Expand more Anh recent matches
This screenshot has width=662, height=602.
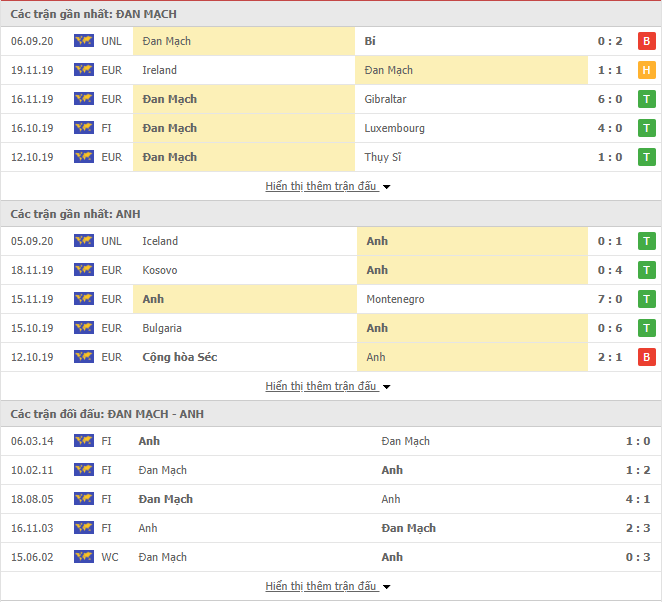coord(327,386)
